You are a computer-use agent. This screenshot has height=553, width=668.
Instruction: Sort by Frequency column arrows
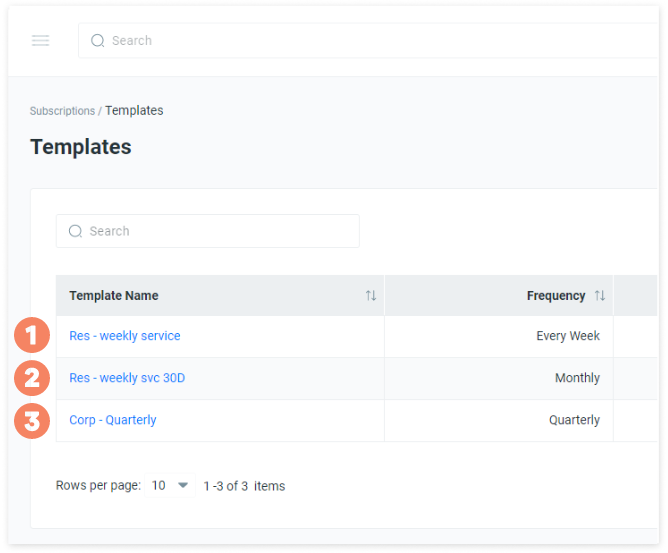600,295
